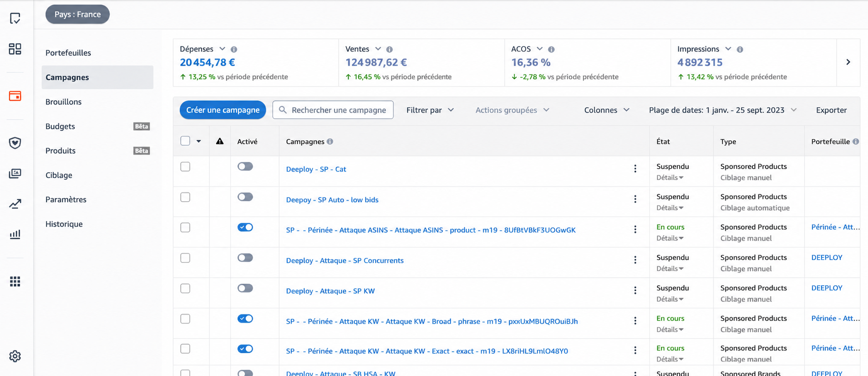Click the info icon next to ACOS

tap(551, 49)
